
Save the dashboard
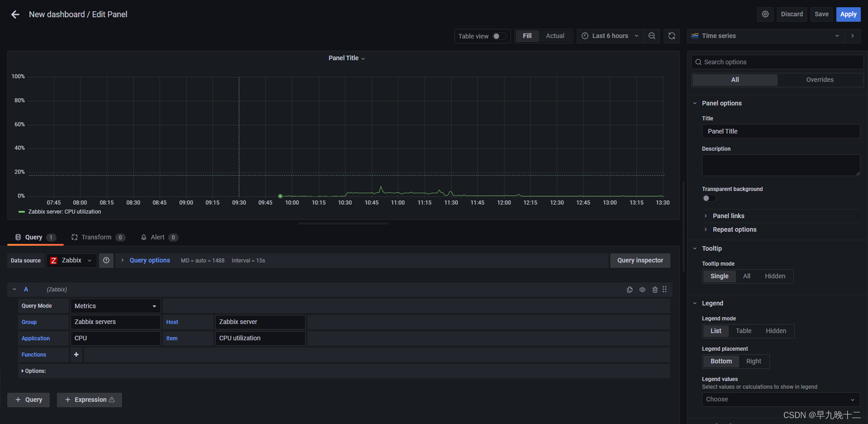click(821, 14)
